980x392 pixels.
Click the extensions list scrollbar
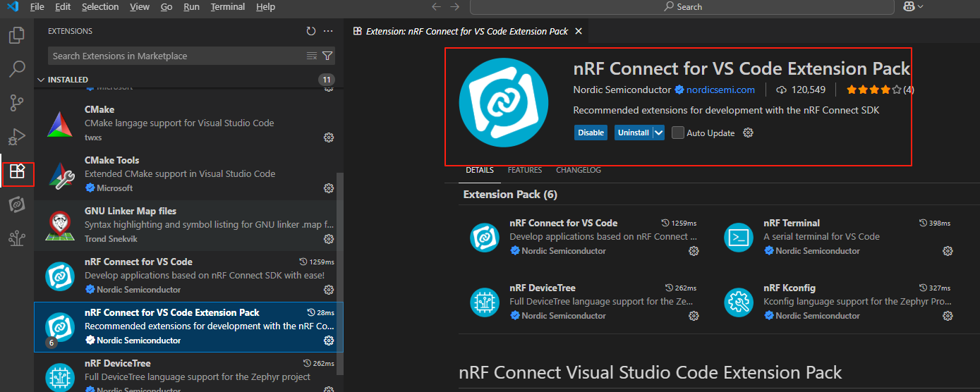[x=340, y=275]
